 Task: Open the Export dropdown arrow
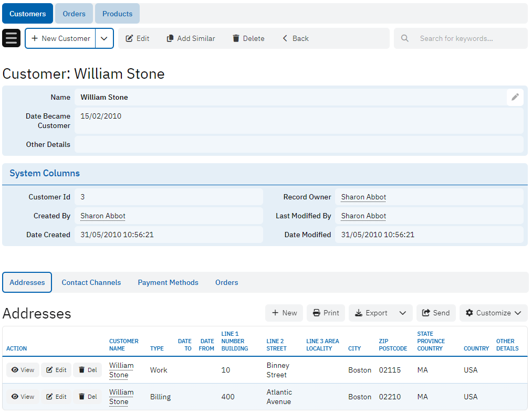point(402,313)
